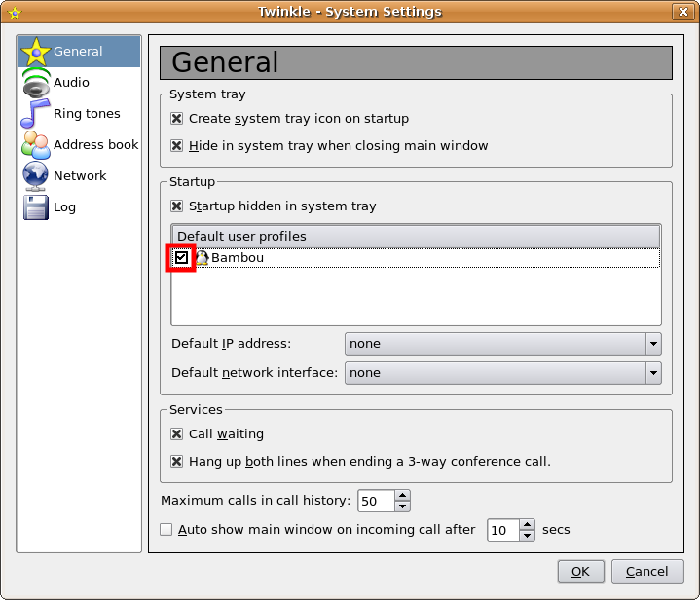Open the Default IP address dropdown
The width and height of the screenshot is (700, 600).
pyautogui.click(x=503, y=344)
